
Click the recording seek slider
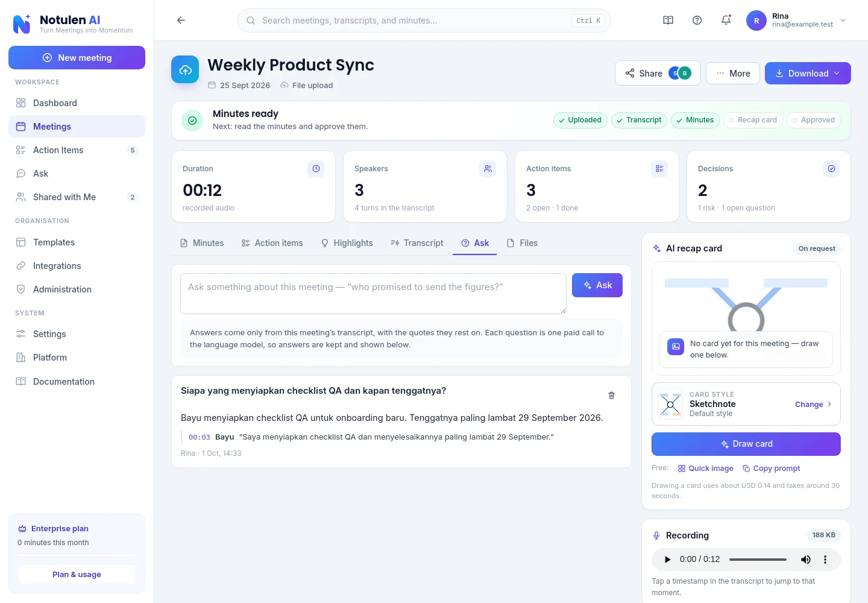click(758, 560)
